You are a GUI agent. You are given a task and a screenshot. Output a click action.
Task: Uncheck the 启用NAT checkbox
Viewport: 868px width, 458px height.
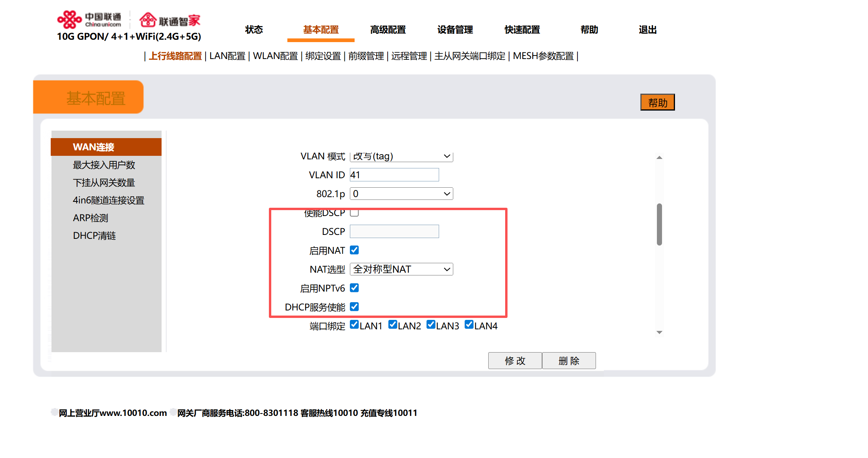pyautogui.click(x=354, y=250)
